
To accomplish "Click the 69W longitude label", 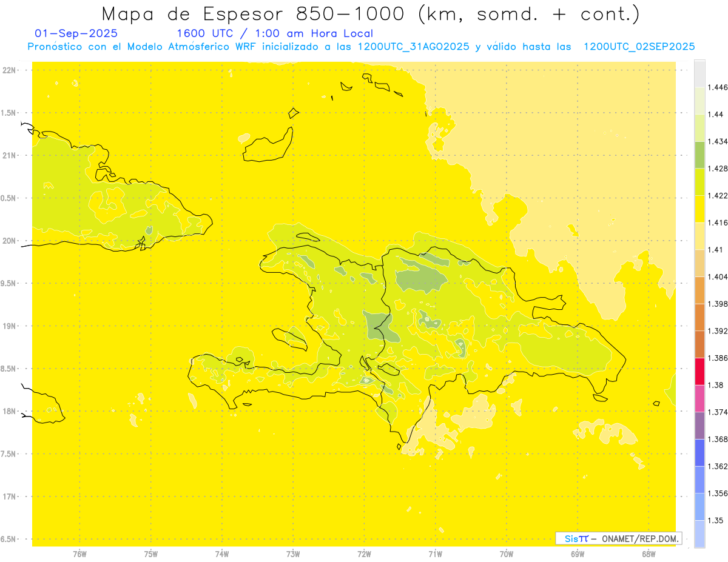I will click(578, 554).
